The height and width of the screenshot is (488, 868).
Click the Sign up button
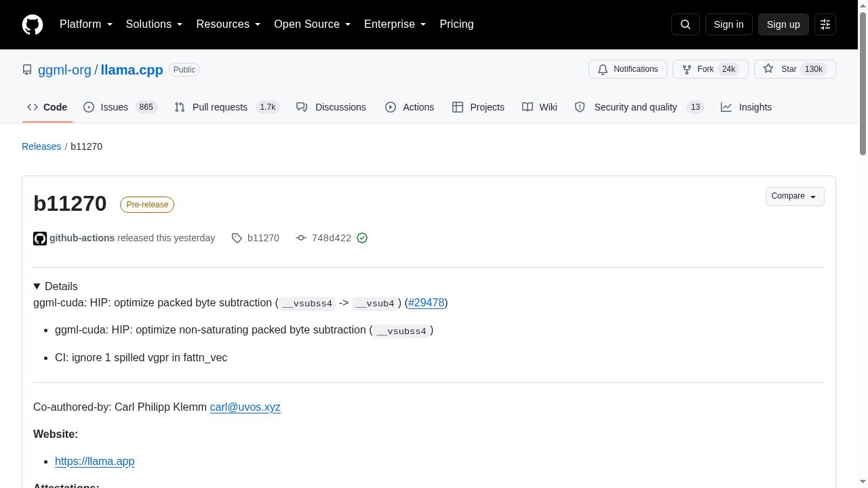783,24
